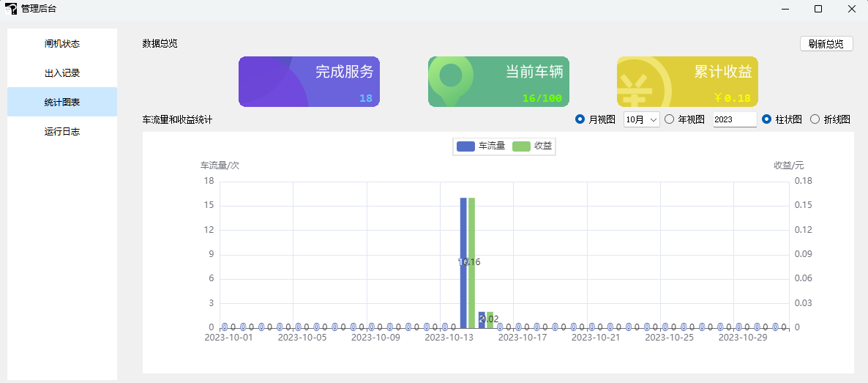
Task: Click the 刷新总览 button
Action: tap(826, 44)
